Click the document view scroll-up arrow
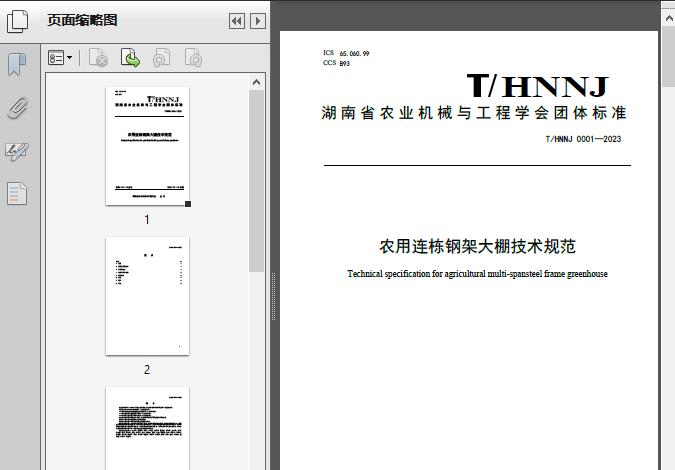 [x=669, y=18]
